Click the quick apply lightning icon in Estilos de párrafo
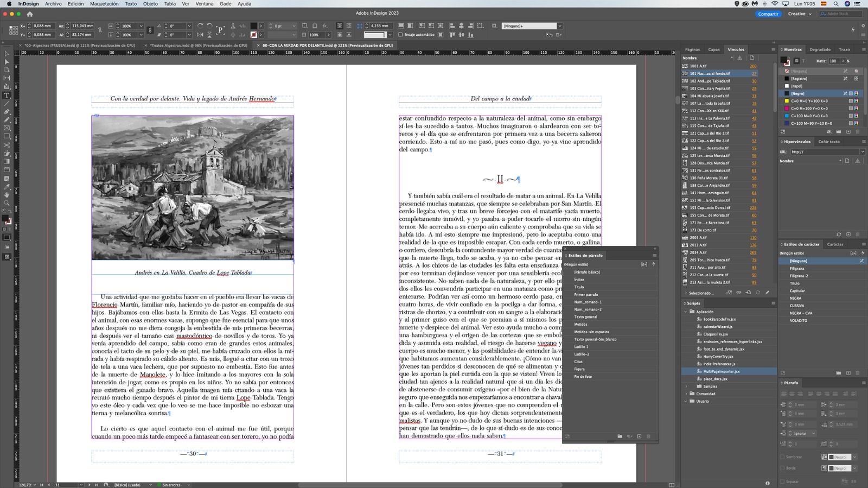Image resolution: width=868 pixels, height=488 pixels. pyautogui.click(x=654, y=264)
